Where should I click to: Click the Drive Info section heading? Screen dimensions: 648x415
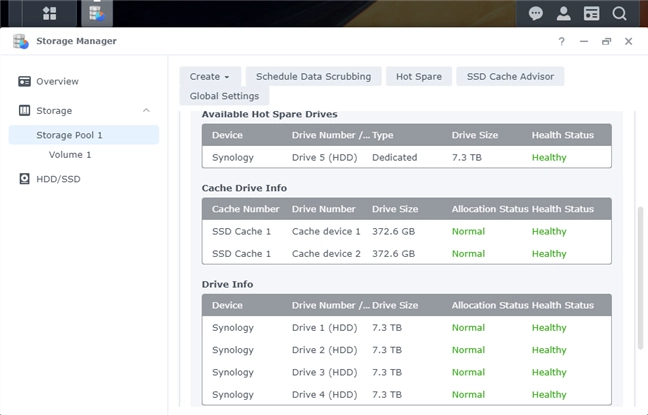click(227, 284)
